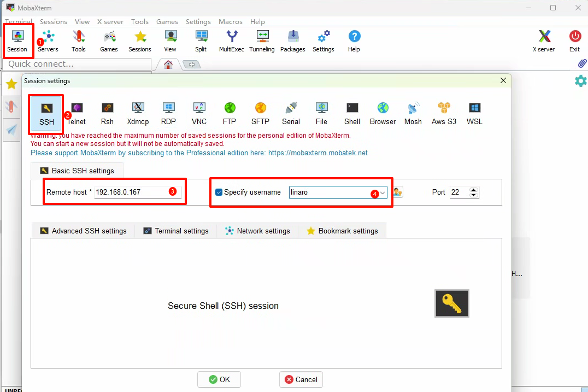Open the sidebar paper plane icon
Image resolution: width=588 pixels, height=392 pixels.
tap(12, 130)
